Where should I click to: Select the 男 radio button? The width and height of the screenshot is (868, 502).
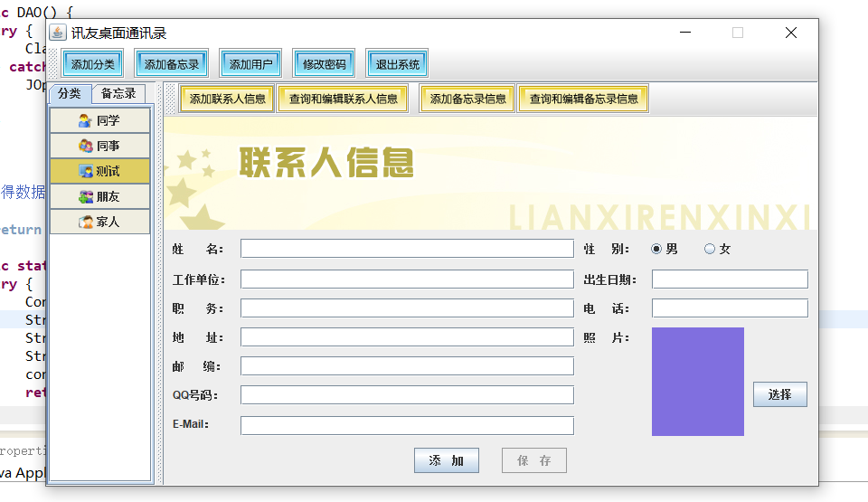(x=656, y=249)
